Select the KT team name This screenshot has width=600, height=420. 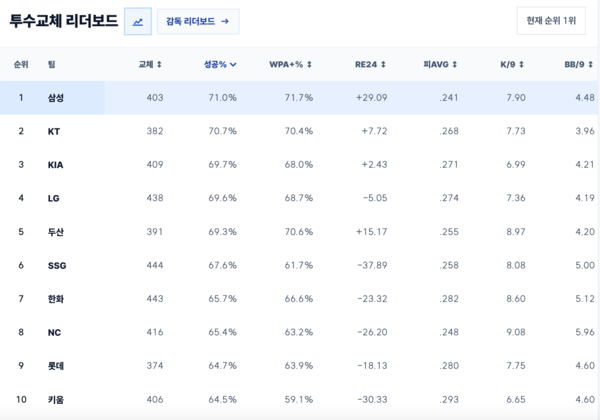[54, 132]
